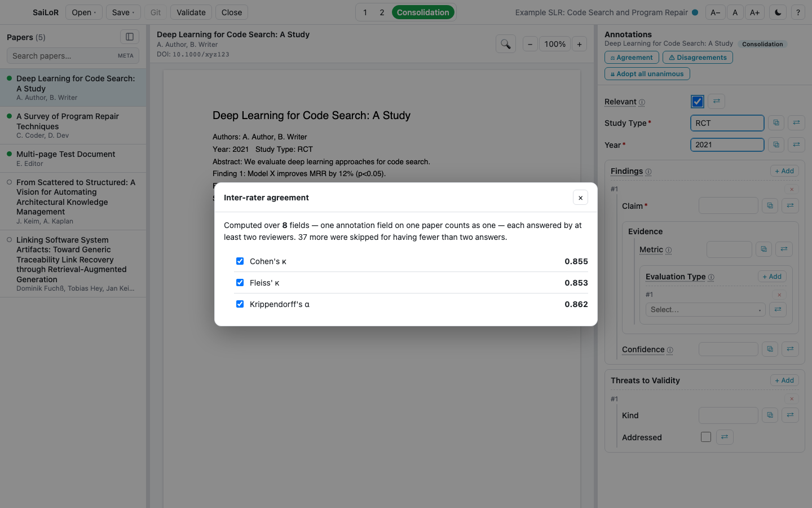This screenshot has height=508, width=812.
Task: Zoom out with the minus button
Action: 530,44
